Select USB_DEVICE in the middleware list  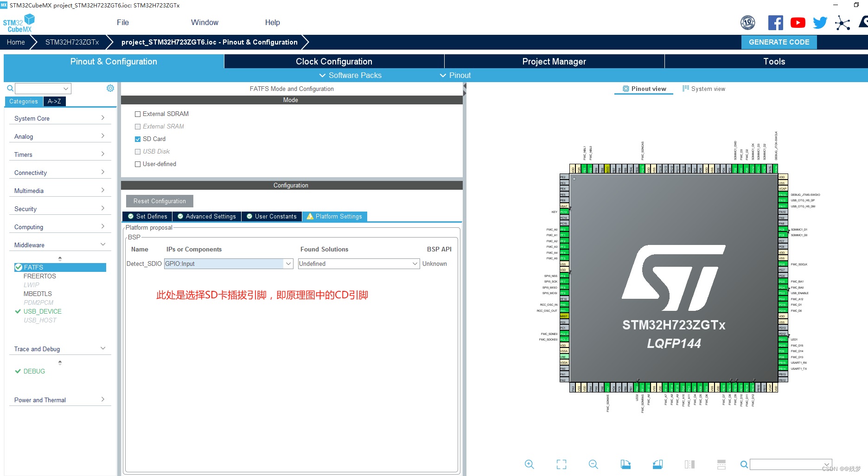(42, 311)
